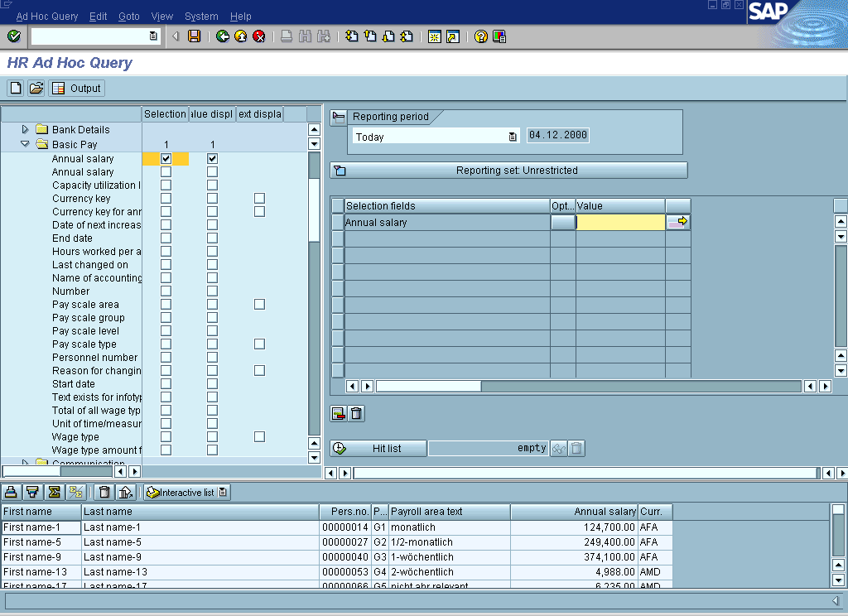The width and height of the screenshot is (848, 616).
Task: Expand the Bank Details folder node
Action: tap(25, 129)
